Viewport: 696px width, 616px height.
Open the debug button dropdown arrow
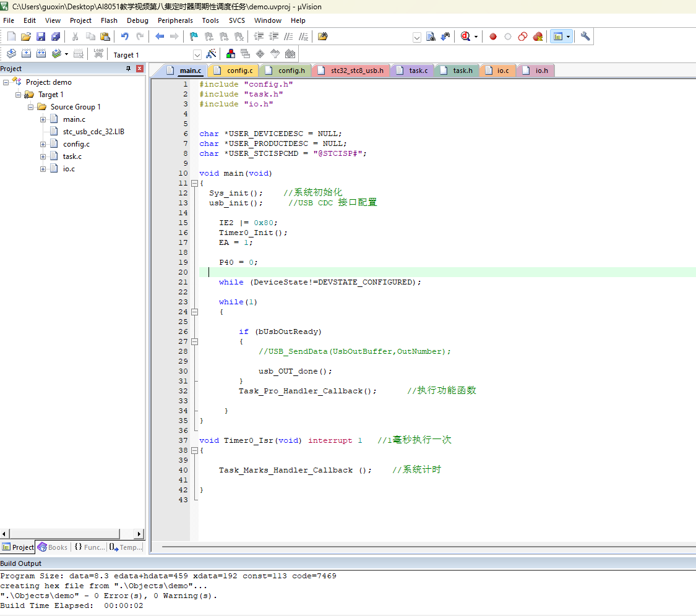point(476,36)
